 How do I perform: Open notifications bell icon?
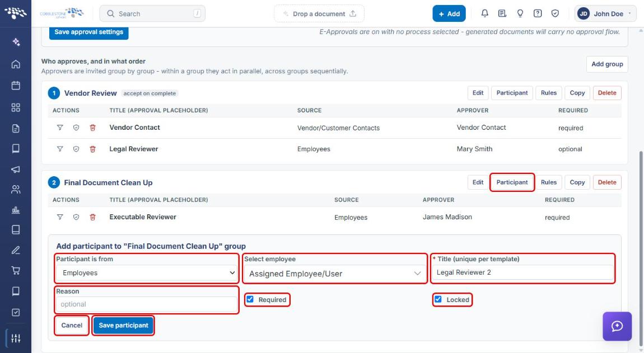pos(484,13)
